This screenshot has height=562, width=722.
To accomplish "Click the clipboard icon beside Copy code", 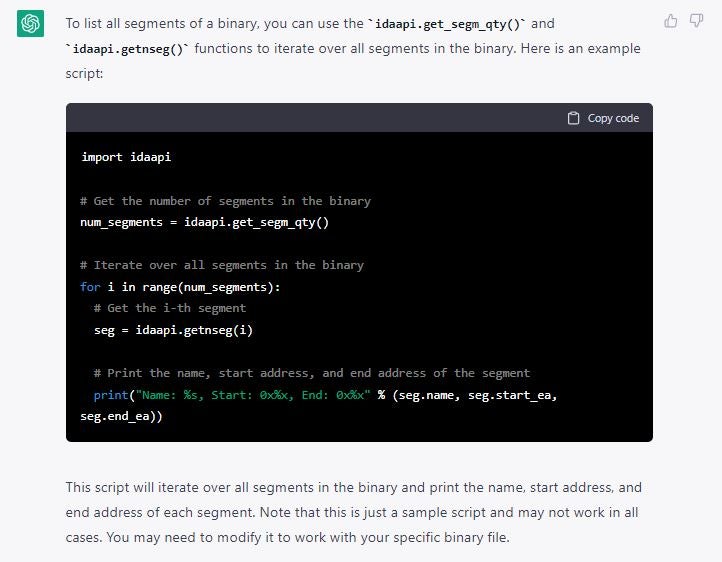I will coord(573,118).
